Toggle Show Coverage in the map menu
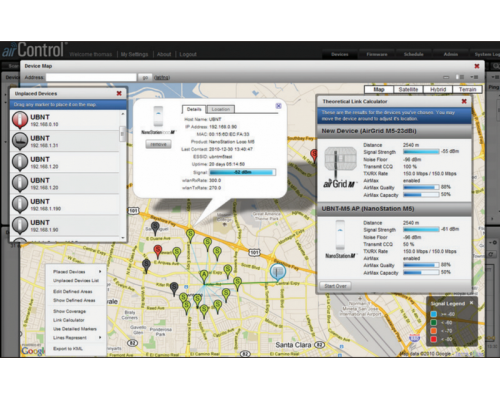 pos(69,311)
